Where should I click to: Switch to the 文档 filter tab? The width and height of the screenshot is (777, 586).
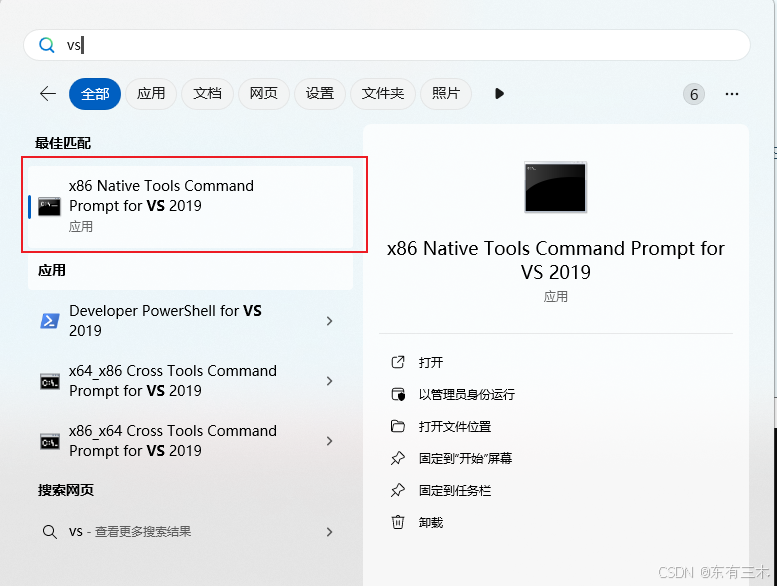point(207,94)
